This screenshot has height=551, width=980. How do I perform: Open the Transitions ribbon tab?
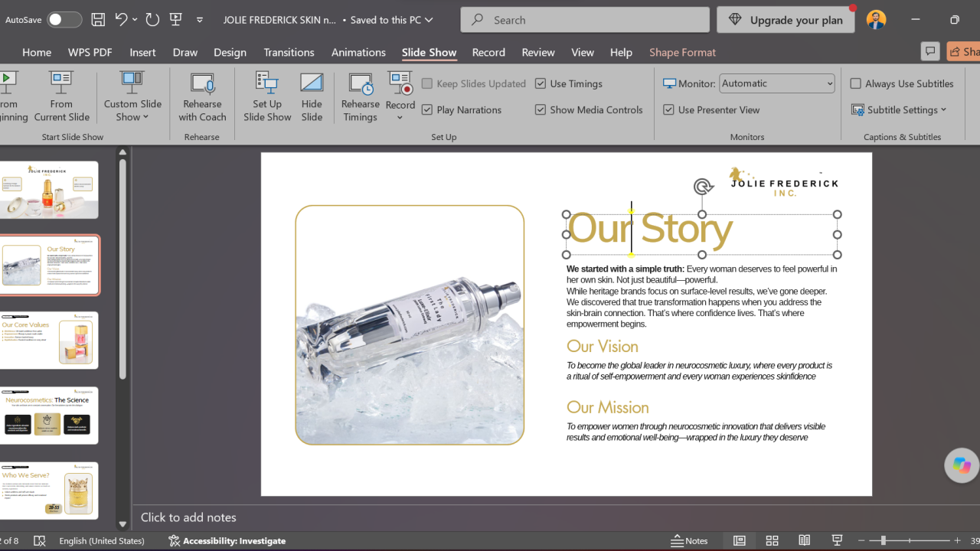click(289, 52)
